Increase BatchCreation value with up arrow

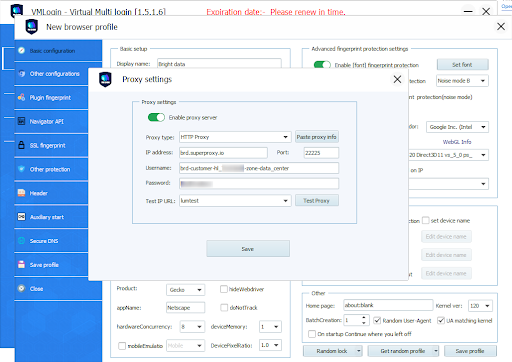(x=364, y=318)
